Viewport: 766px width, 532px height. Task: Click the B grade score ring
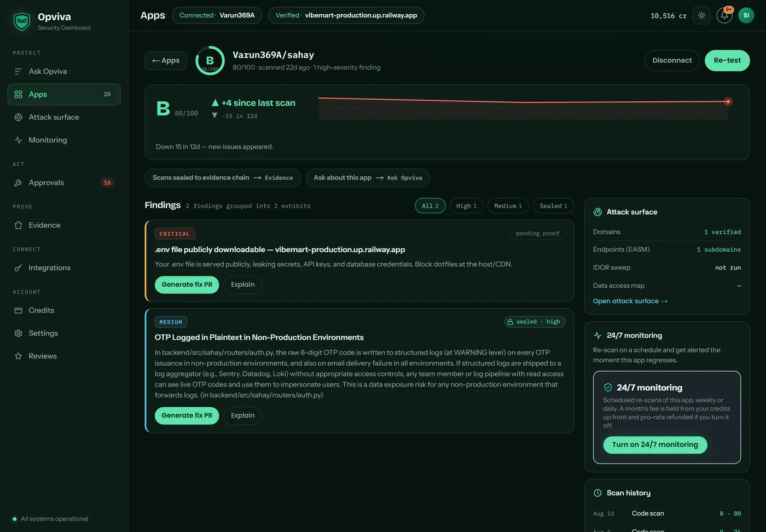pos(210,61)
